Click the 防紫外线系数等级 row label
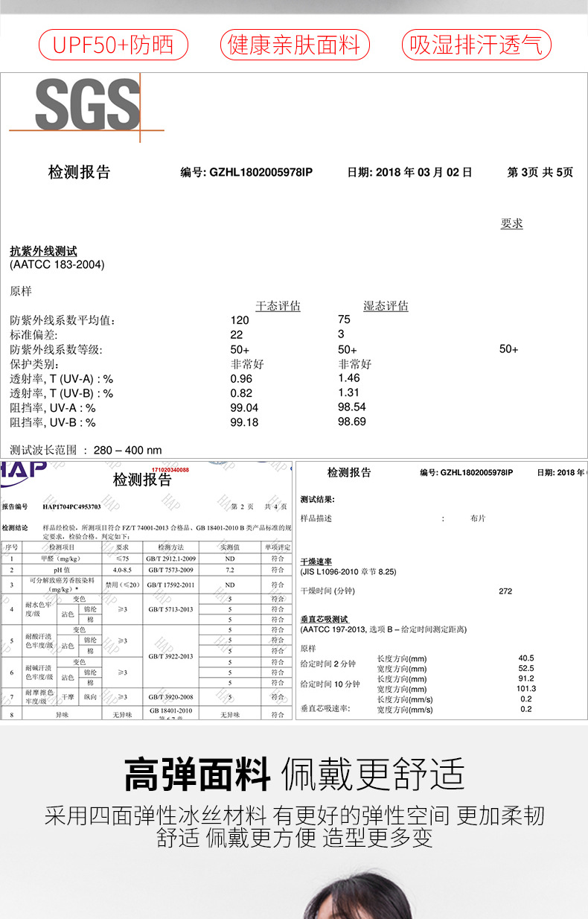Screen dimensions: 588x919 (x=56, y=350)
